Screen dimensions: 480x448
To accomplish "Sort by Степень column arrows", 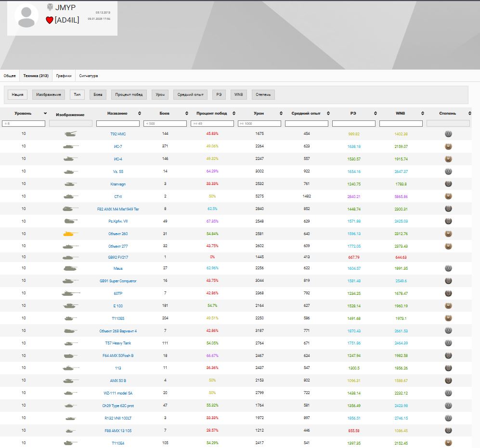I will (469, 113).
